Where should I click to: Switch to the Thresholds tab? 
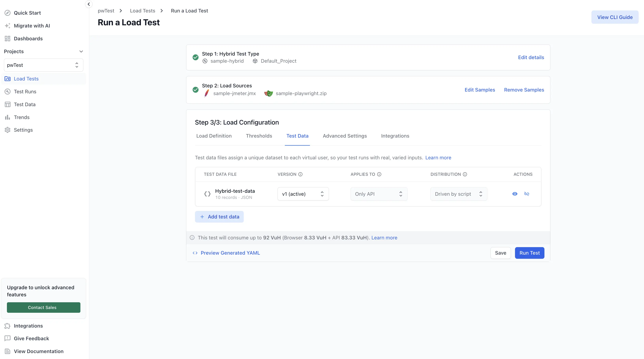259,136
